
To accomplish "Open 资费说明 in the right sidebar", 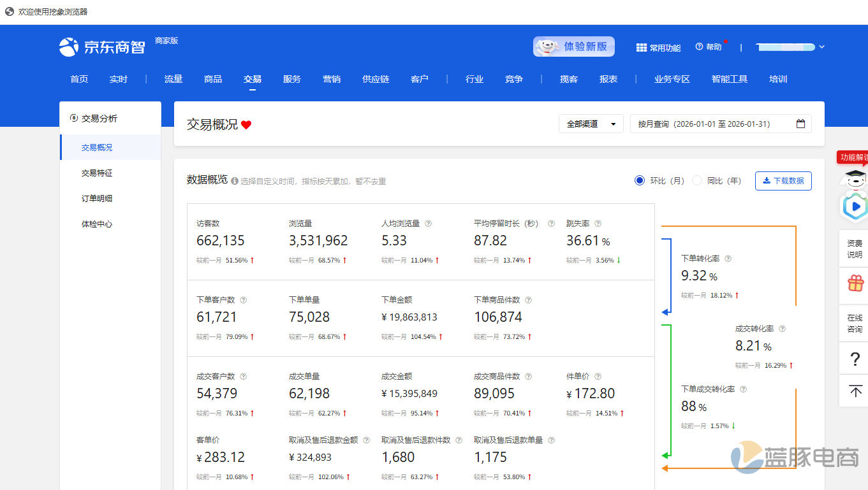I will [x=855, y=249].
